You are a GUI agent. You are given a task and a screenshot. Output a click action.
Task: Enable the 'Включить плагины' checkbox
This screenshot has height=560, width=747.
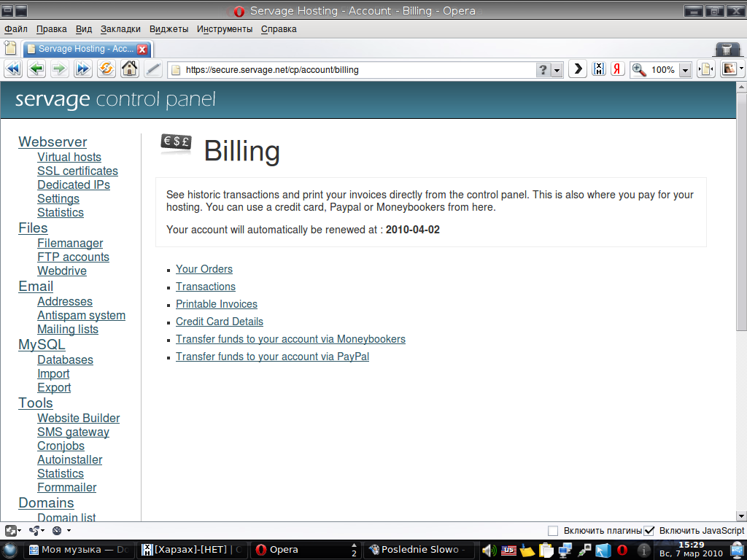point(553,531)
